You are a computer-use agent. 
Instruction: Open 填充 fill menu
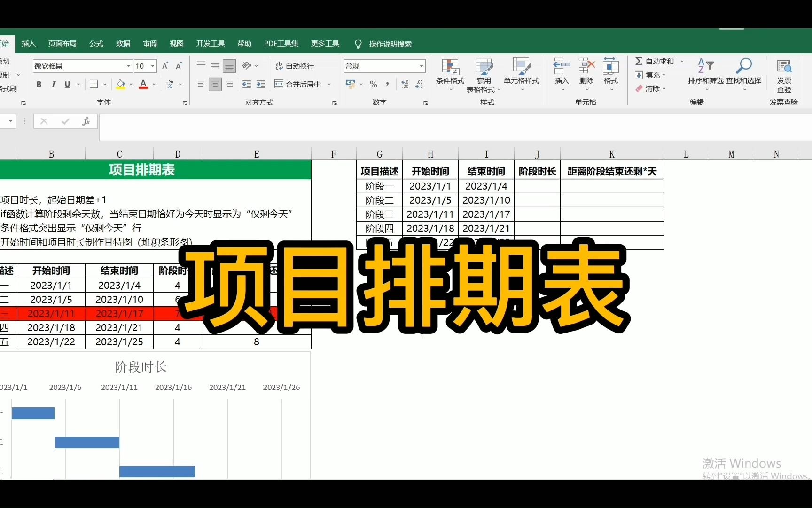(651, 75)
